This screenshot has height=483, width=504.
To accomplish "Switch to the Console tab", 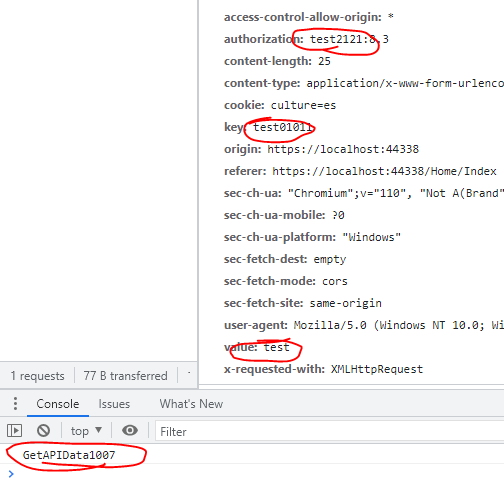I will pyautogui.click(x=58, y=404).
